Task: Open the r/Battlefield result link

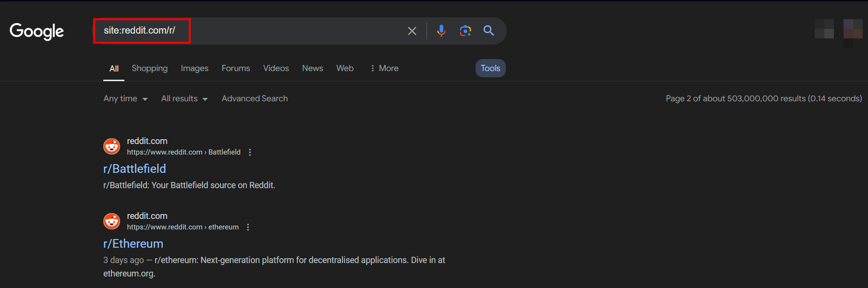Action: pos(134,169)
